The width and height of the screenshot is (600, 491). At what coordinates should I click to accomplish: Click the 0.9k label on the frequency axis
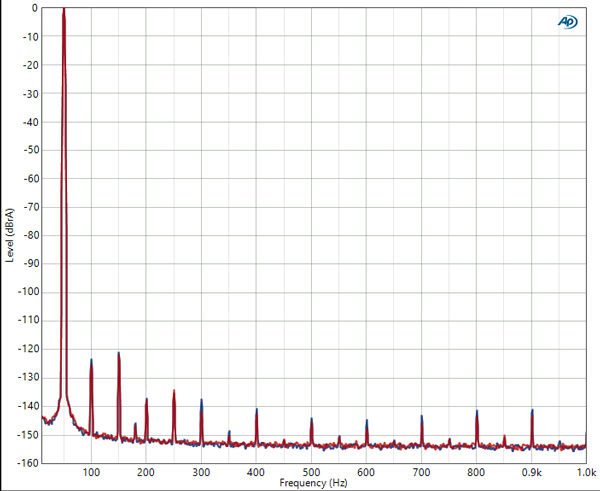click(x=532, y=473)
